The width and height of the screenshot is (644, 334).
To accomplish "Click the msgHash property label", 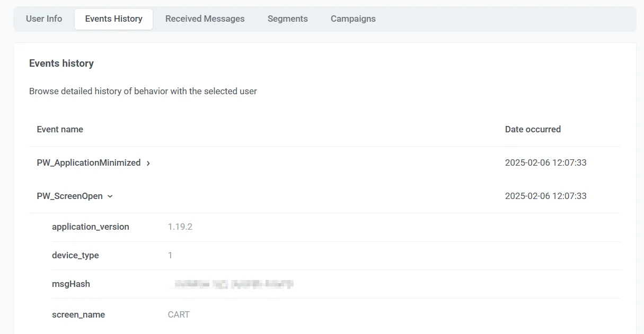I will [x=71, y=284].
